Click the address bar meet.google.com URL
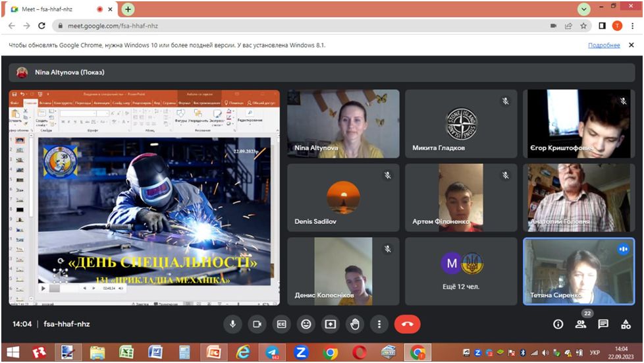The width and height of the screenshot is (644, 363). point(113,26)
